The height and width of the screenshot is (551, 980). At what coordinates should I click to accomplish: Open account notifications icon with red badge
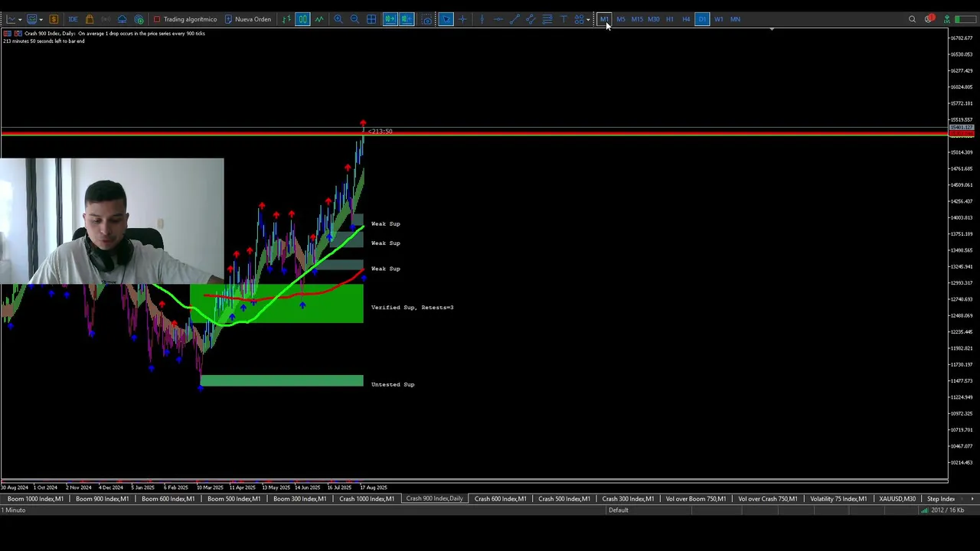coord(929,19)
